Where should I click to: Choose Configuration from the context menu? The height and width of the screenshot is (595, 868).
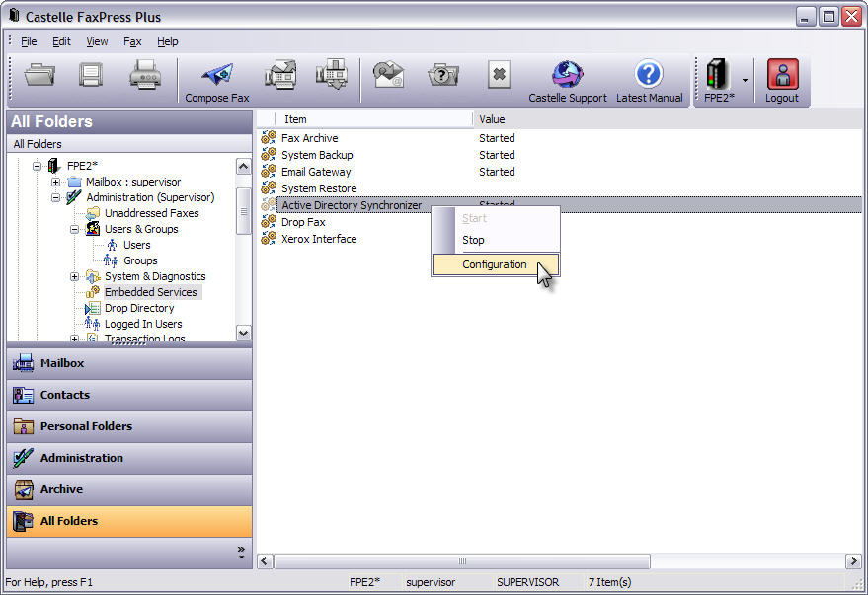(495, 264)
